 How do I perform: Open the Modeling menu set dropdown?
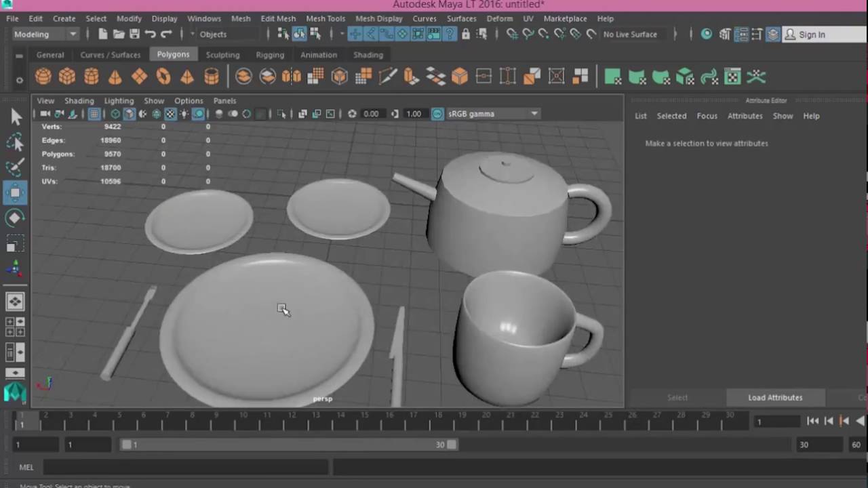45,34
